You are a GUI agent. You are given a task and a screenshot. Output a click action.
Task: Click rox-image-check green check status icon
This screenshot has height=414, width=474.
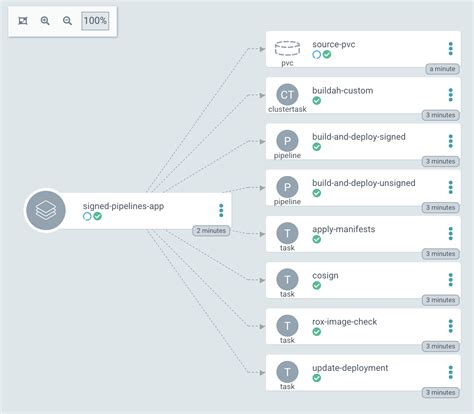[x=317, y=332]
